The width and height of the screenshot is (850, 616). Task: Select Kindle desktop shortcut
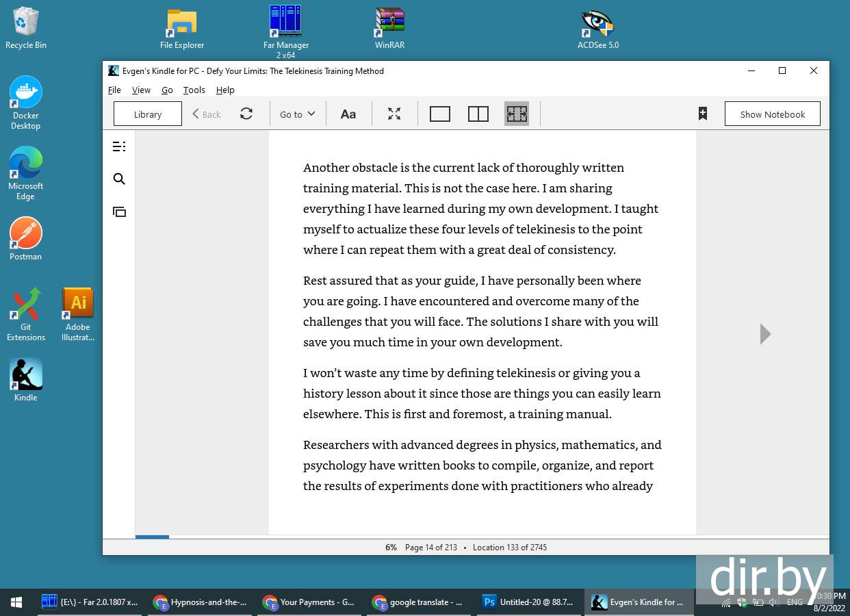click(x=26, y=380)
